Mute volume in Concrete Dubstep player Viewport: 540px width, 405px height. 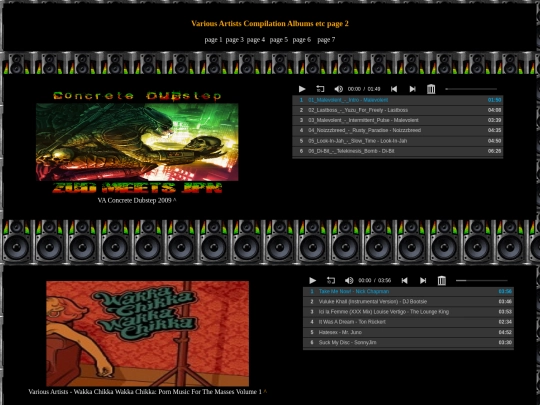339,89
